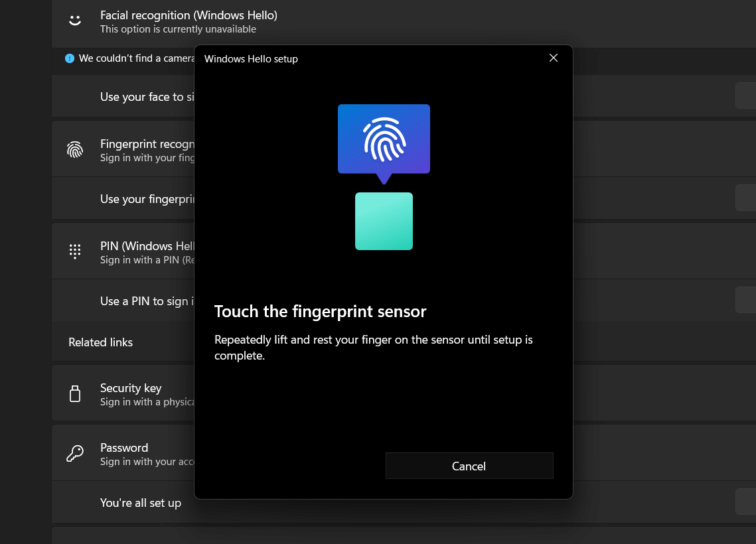Close the Windows Hello setup dialog
The image size is (756, 544).
point(554,58)
